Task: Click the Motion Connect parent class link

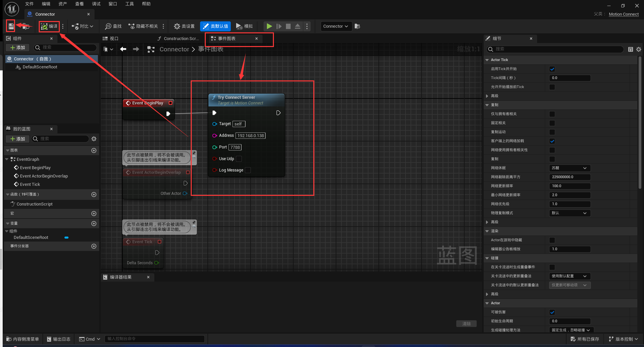Action: (623, 14)
